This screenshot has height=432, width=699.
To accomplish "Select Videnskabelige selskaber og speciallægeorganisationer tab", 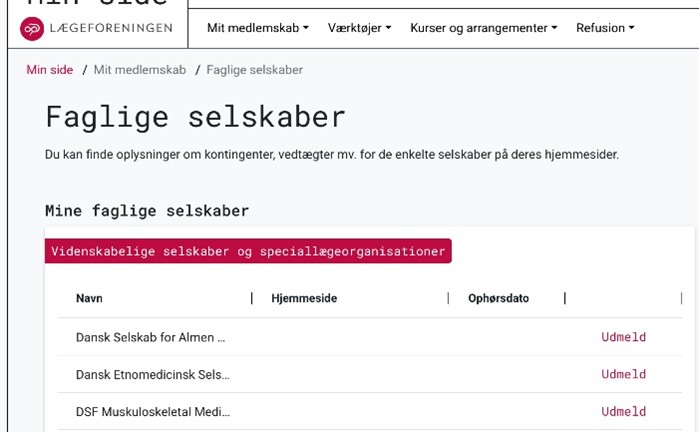I will click(x=248, y=251).
